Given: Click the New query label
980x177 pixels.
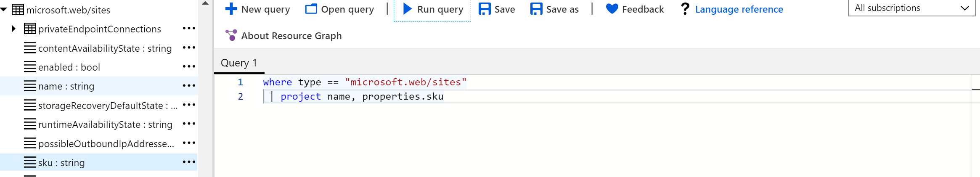Looking at the screenshot, I should pyautogui.click(x=265, y=9).
